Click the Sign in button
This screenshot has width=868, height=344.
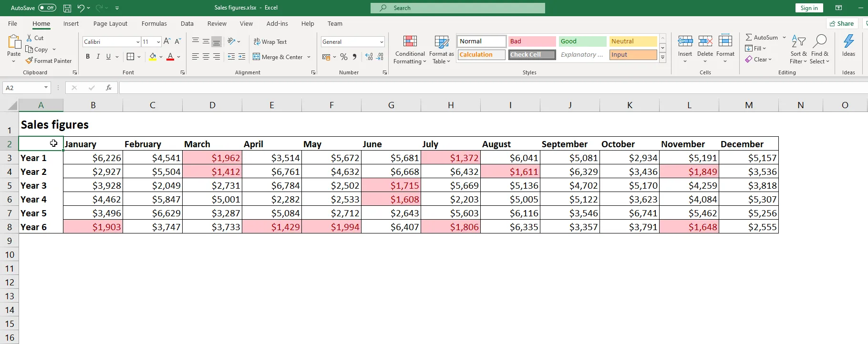click(809, 8)
